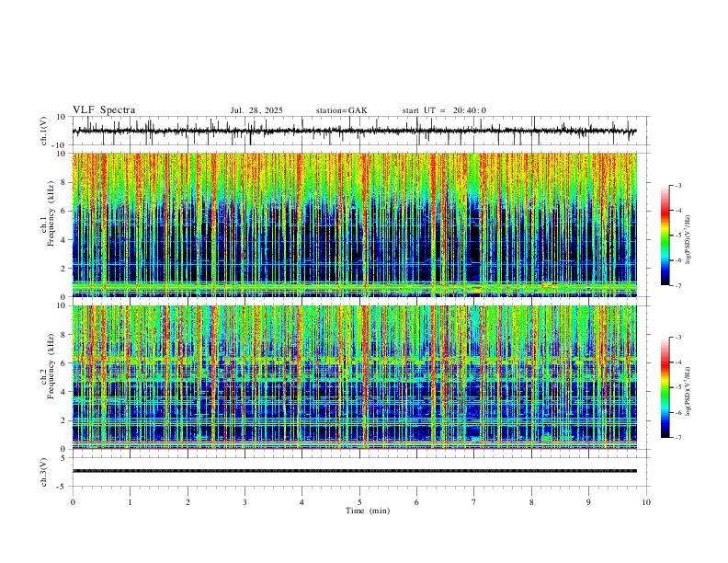Viewport: 728px width, 563px height.
Task: Click the ch.3 black voltage trace
Action: click(x=355, y=471)
